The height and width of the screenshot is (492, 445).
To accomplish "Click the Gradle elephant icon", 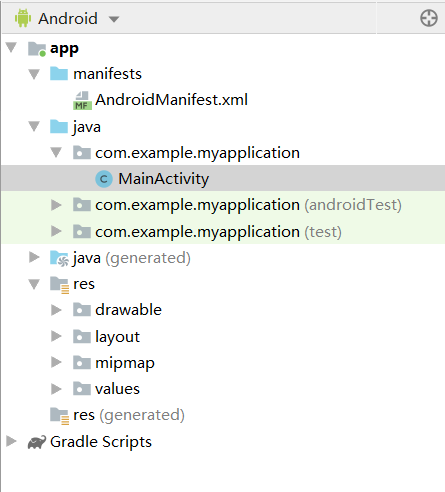I will pos(37,442).
